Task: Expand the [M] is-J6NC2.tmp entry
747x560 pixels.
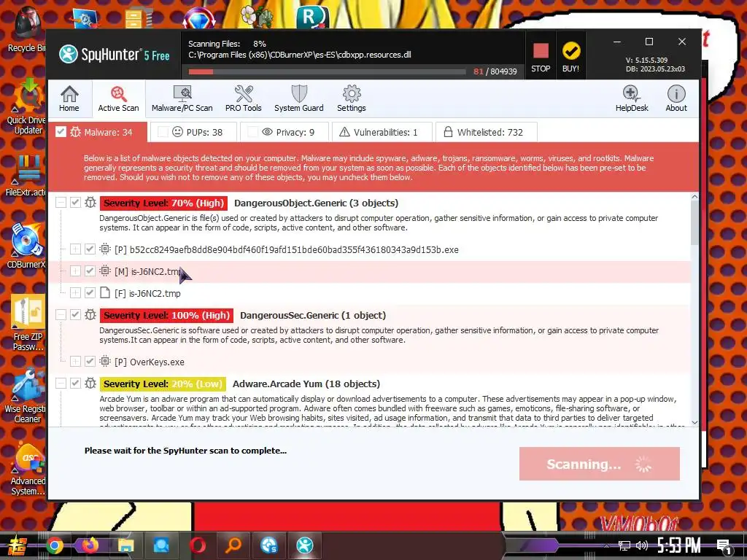Action: 75,271
